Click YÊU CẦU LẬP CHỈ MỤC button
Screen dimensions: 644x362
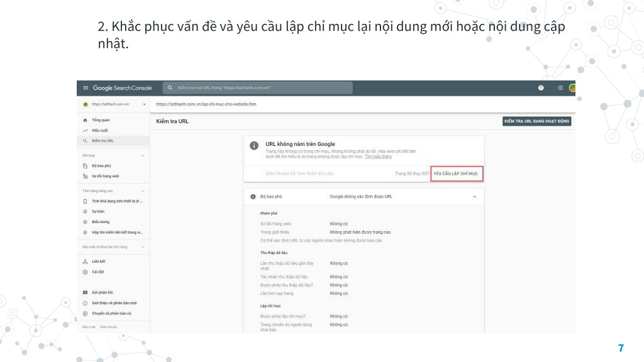457,173
